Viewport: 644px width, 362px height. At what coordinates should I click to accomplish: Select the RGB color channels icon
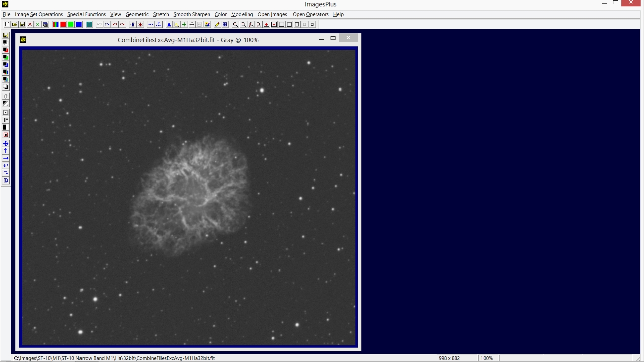[x=55, y=24]
